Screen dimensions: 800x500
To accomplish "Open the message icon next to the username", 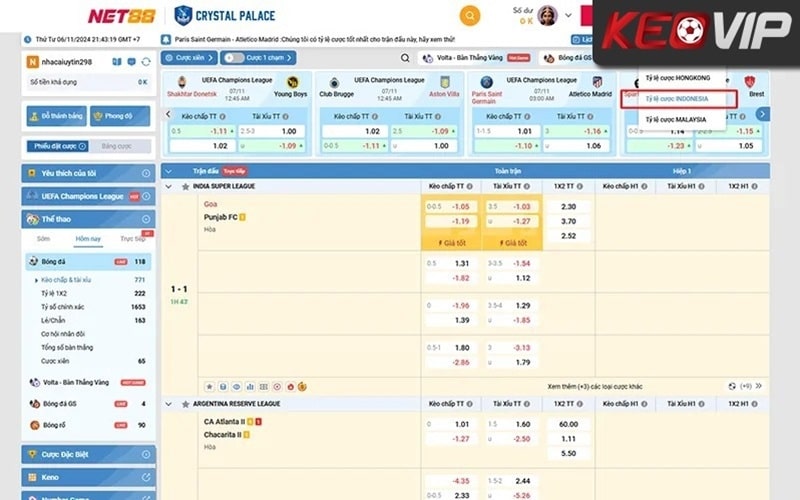I will [132, 62].
